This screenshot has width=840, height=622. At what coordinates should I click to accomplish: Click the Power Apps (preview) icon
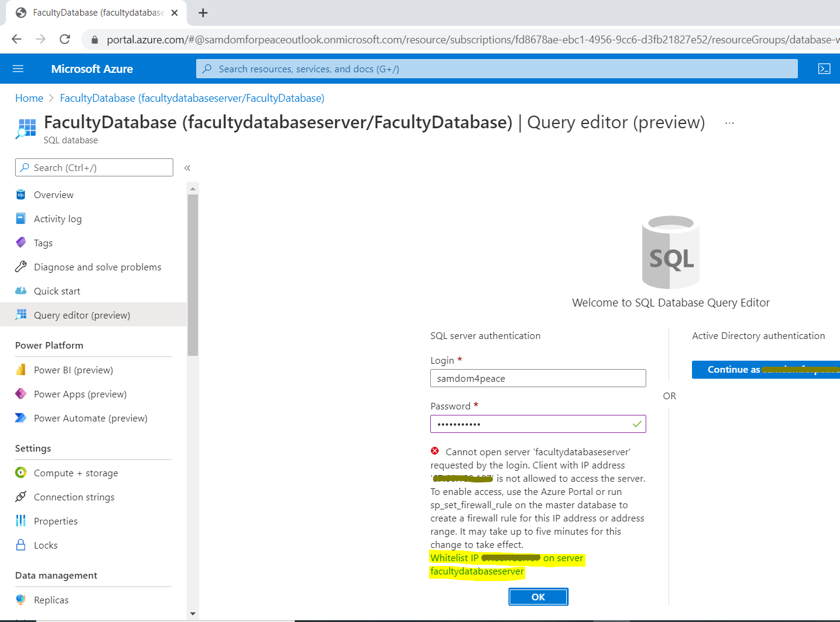point(21,394)
